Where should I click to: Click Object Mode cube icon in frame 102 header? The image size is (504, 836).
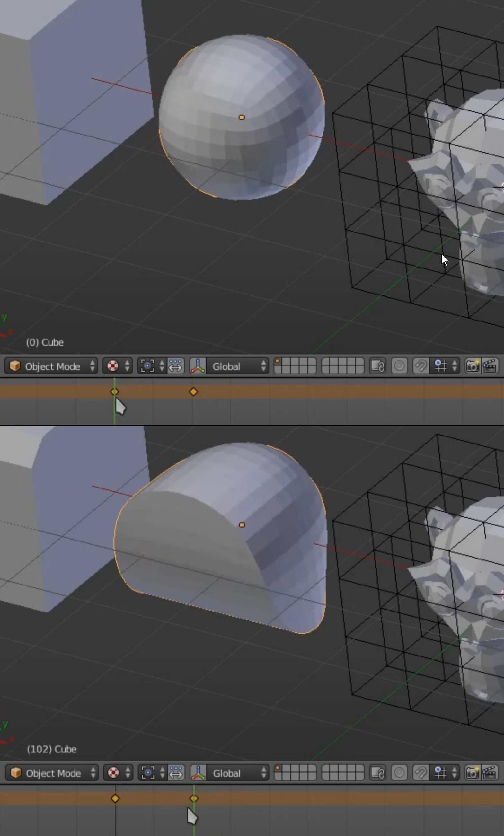(x=16, y=772)
